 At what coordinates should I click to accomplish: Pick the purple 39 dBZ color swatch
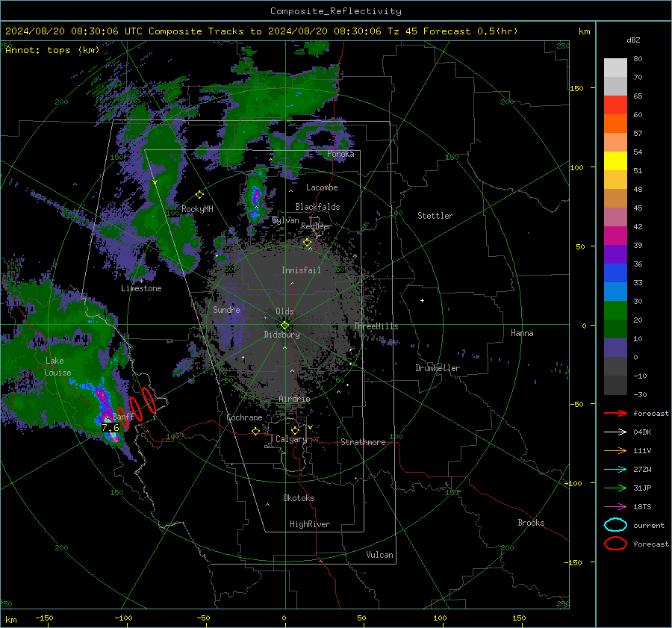[x=615, y=254]
